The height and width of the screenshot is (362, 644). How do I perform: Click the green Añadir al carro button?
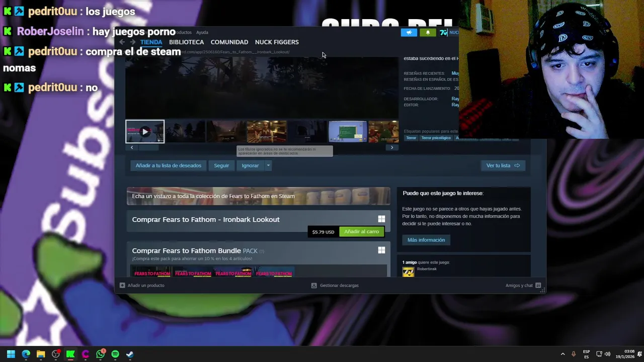[361, 232]
